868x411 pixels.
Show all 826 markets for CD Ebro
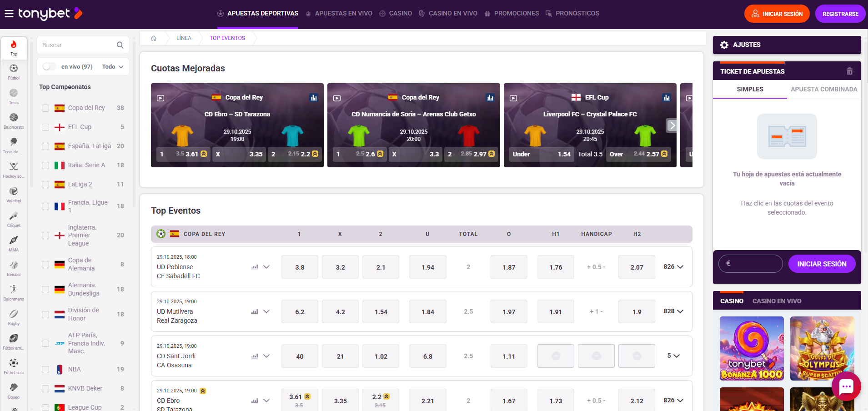click(x=673, y=401)
